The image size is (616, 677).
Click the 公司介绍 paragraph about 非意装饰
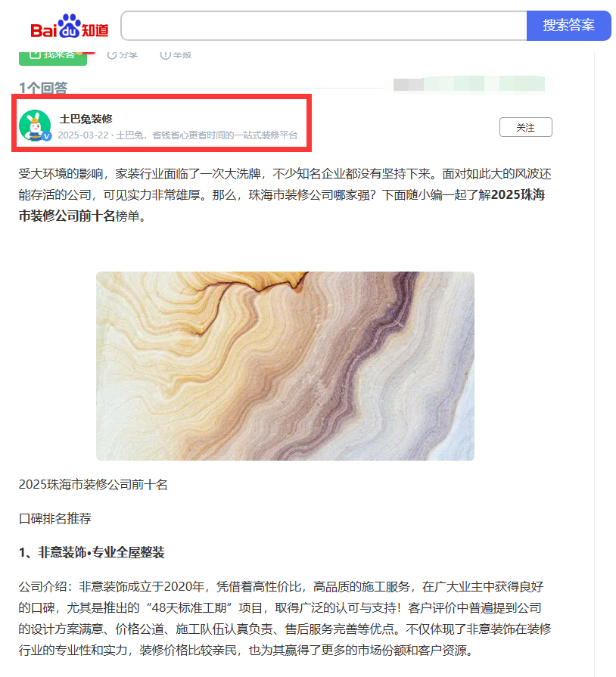tap(285, 618)
